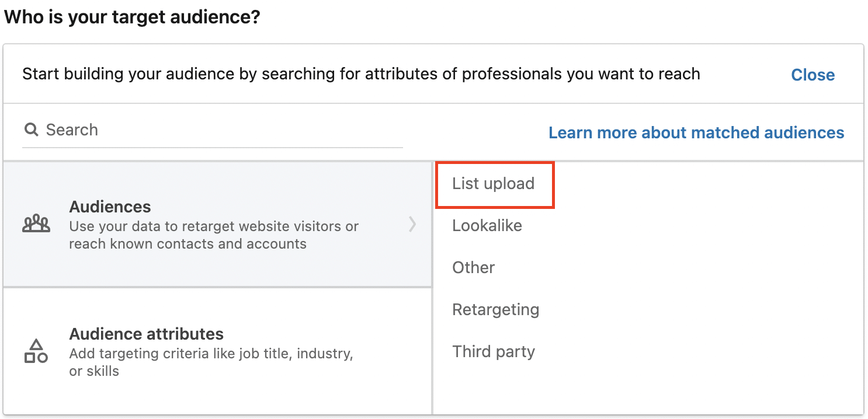Click the Audience attributes shapes icon
The width and height of the screenshot is (868, 419).
[36, 350]
